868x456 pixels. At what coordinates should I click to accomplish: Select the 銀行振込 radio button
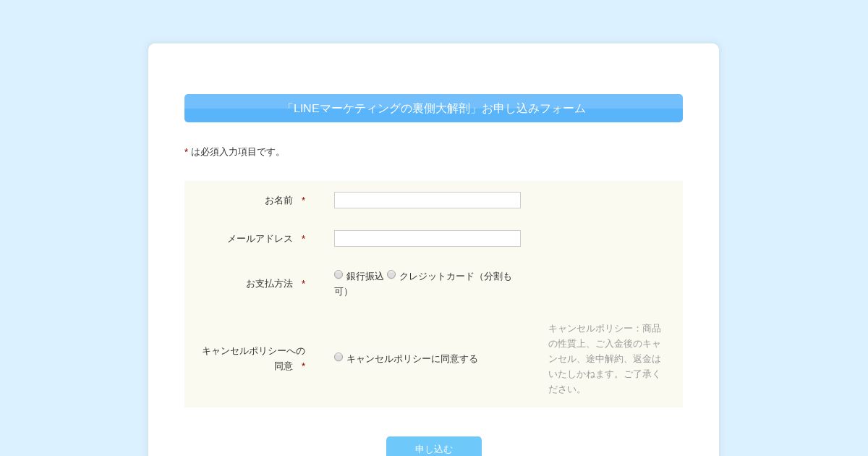click(x=339, y=274)
